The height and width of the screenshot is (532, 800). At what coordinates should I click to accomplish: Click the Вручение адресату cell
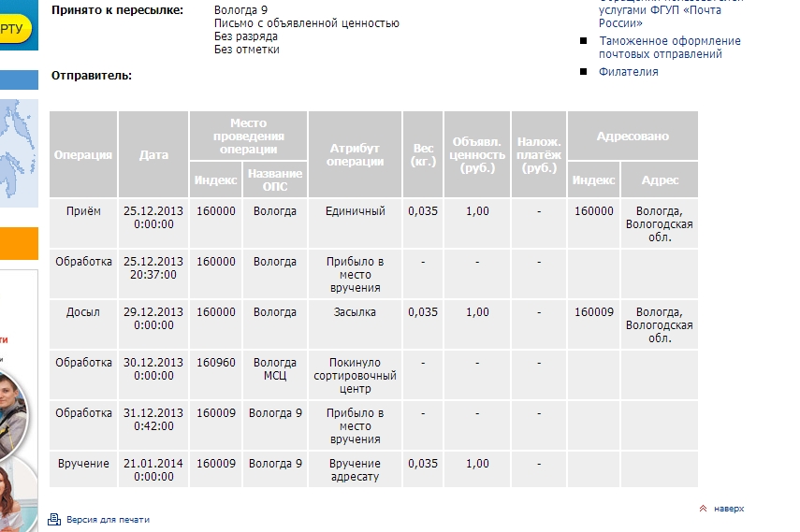356,469
